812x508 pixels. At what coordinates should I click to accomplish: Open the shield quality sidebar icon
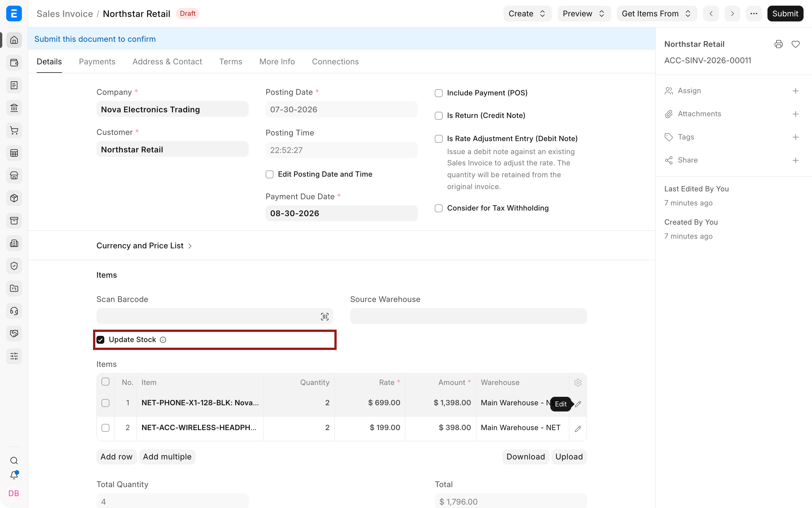14,266
